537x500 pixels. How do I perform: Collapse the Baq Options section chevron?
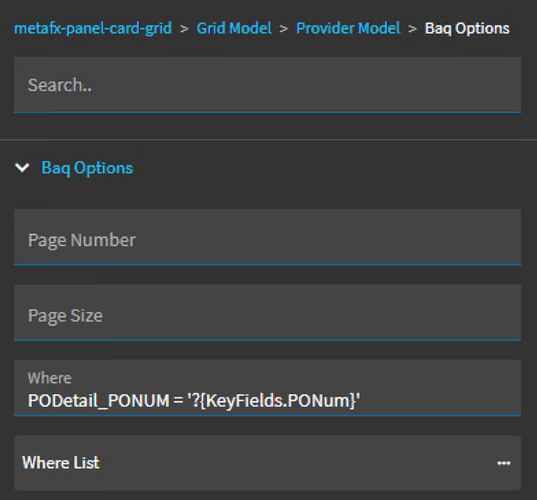[22, 167]
